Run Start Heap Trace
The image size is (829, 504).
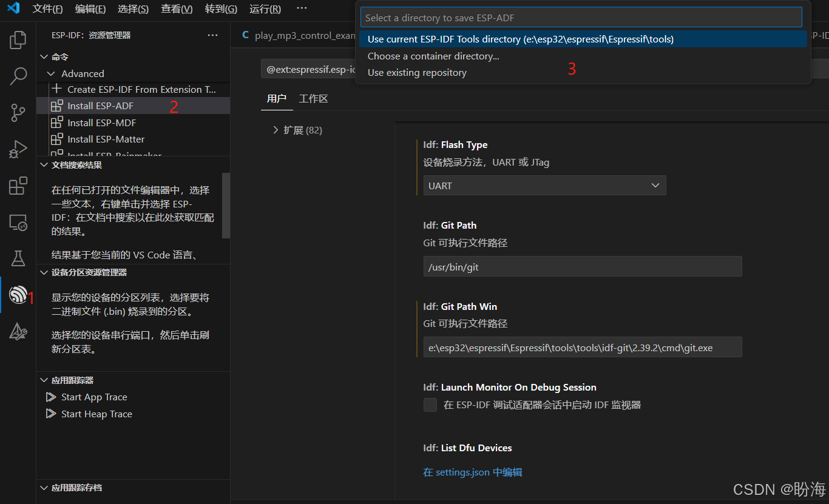click(x=133, y=414)
